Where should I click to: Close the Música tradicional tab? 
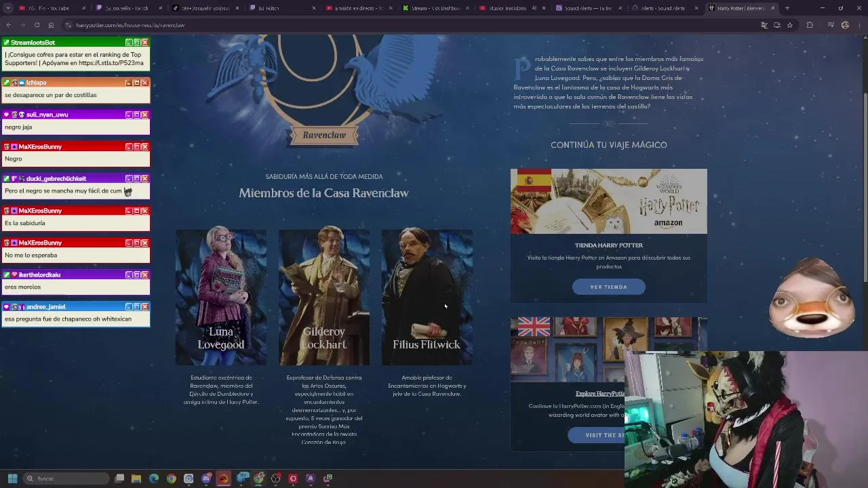[544, 8]
